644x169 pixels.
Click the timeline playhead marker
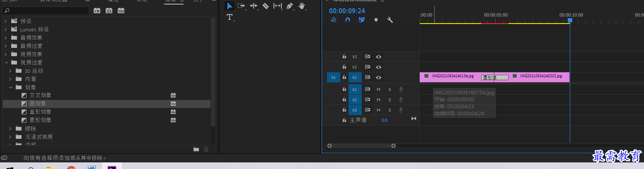pyautogui.click(x=570, y=20)
